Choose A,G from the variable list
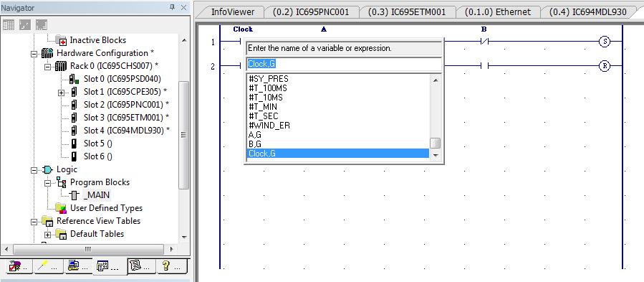This screenshot has width=644, height=282. [x=254, y=135]
